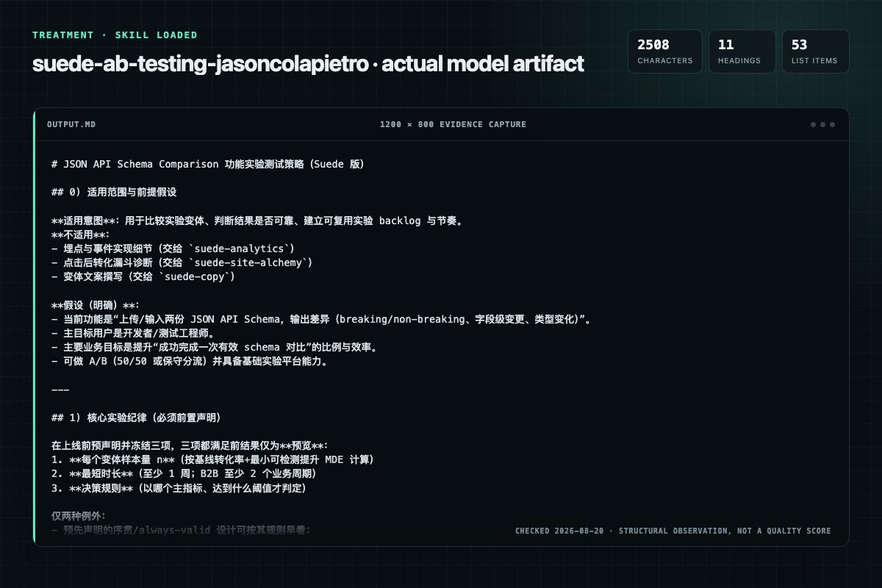
Task: Click the line starting '主要业务目标是提升'
Action: (x=215, y=347)
